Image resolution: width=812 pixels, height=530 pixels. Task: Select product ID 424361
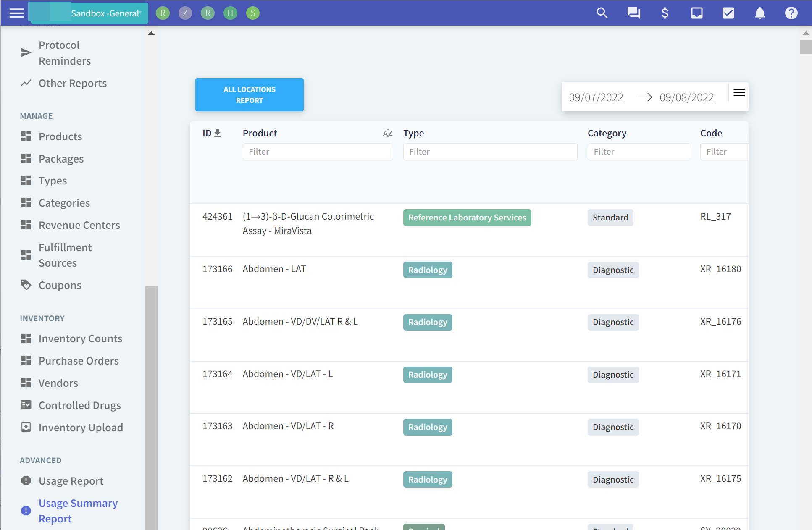click(x=217, y=217)
